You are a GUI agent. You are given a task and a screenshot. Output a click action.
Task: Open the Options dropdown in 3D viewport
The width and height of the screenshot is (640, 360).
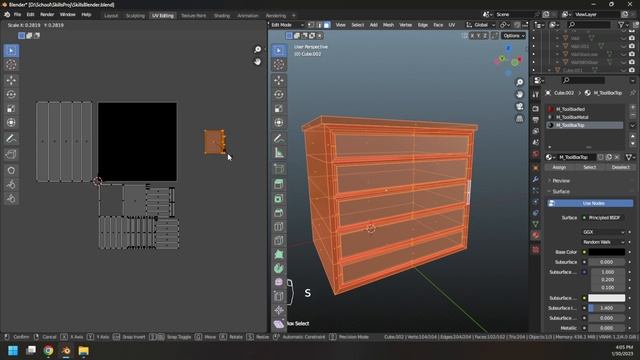[x=513, y=36]
